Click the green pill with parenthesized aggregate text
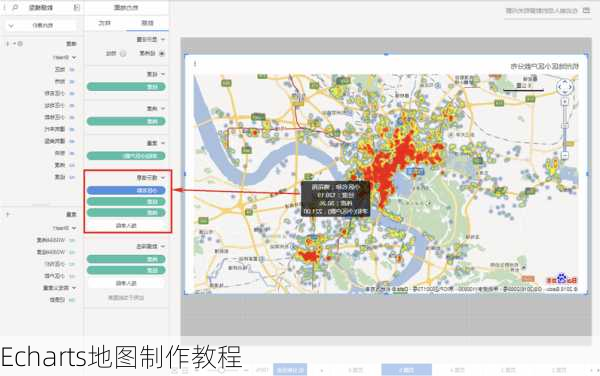The width and height of the screenshot is (600, 376). (126, 156)
